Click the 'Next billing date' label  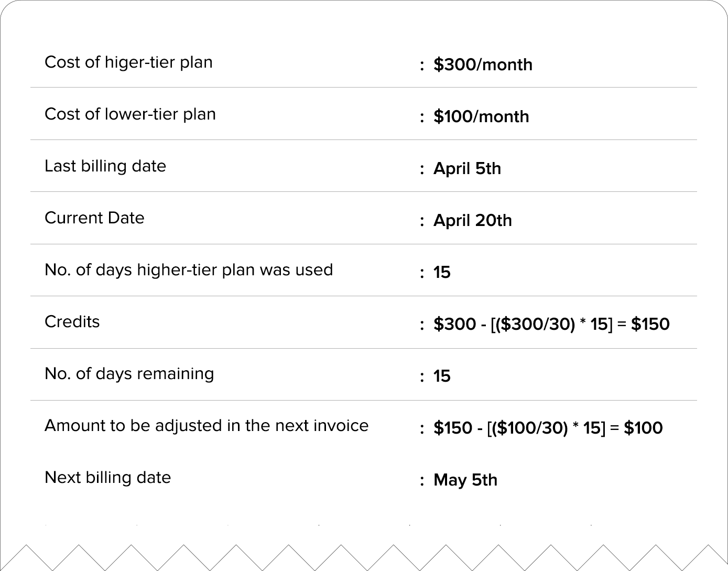tap(107, 478)
